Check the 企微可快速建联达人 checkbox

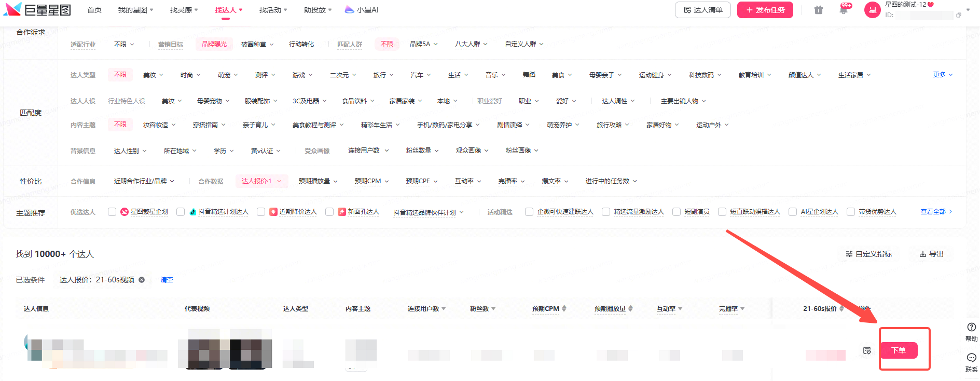(529, 212)
